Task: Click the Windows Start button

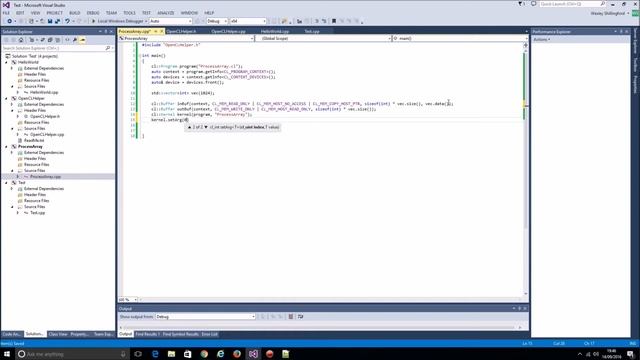Action: tap(7, 354)
